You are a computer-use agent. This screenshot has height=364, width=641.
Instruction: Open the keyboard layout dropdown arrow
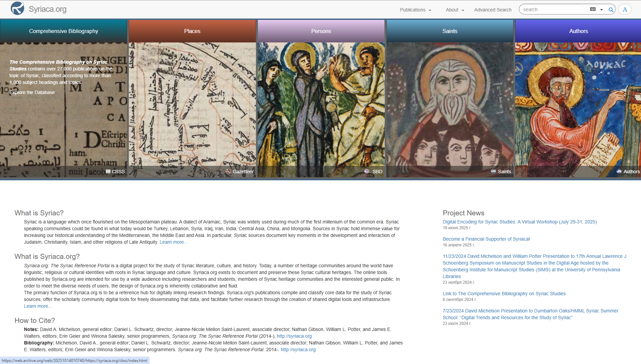pyautogui.click(x=602, y=10)
